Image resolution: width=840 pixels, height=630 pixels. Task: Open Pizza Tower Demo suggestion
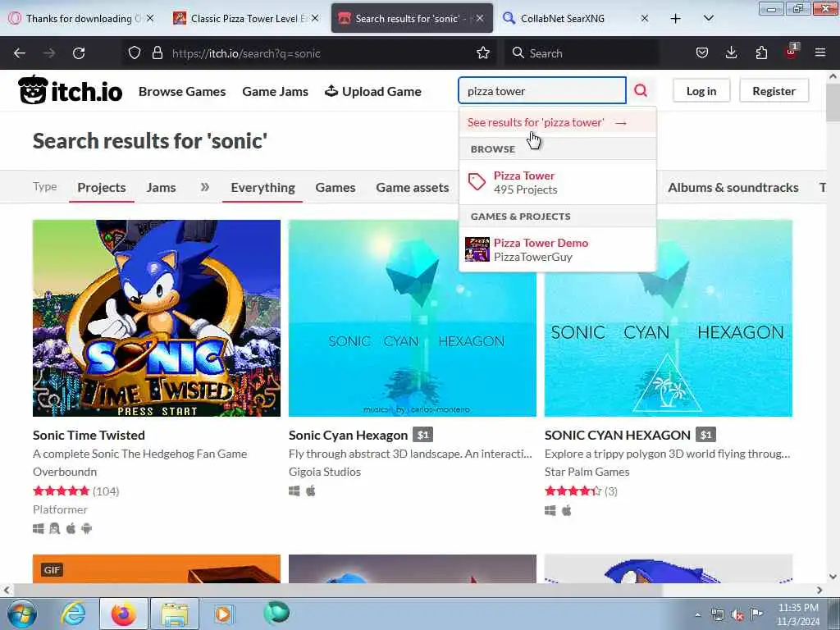(x=558, y=249)
